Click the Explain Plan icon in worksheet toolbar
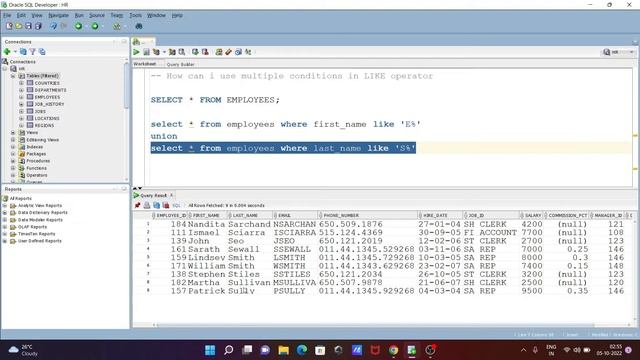The image size is (640, 360). [x=156, y=52]
